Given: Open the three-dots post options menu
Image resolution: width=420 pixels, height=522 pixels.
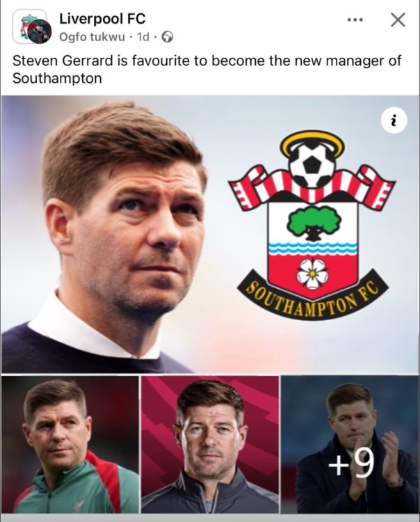Looking at the screenshot, I should pos(355,20).
